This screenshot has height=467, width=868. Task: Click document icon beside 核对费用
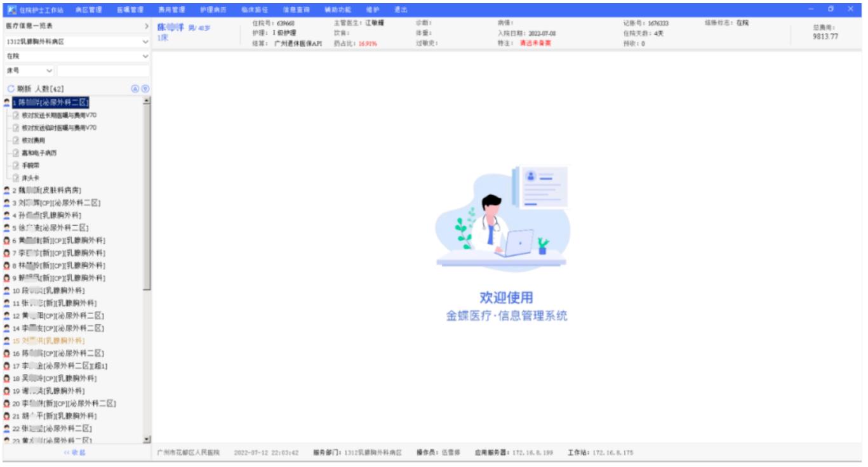(16, 140)
